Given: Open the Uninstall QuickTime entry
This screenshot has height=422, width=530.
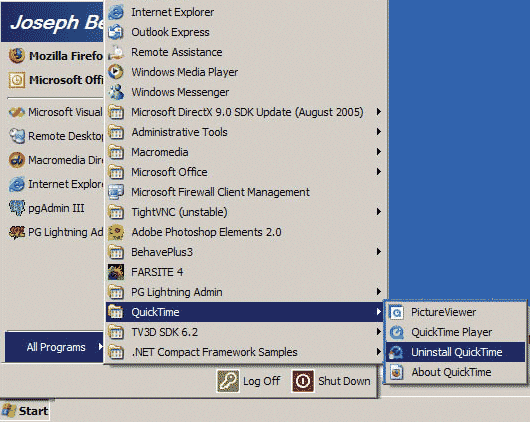Looking at the screenshot, I should (456, 352).
